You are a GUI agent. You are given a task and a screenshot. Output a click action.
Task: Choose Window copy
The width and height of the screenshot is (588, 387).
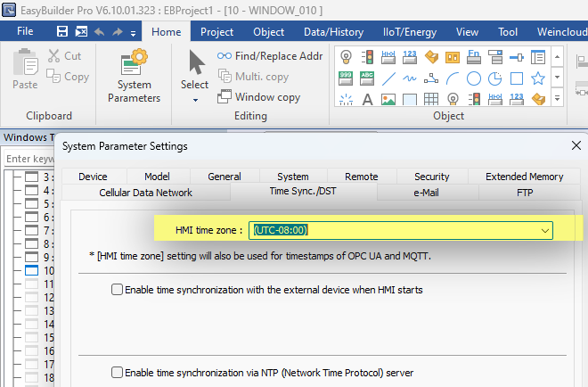click(258, 97)
